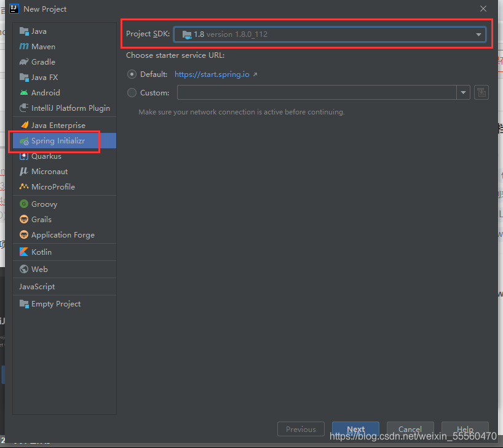Select the Custom starter URL radio button
The height and width of the screenshot is (448, 503).
tap(132, 93)
